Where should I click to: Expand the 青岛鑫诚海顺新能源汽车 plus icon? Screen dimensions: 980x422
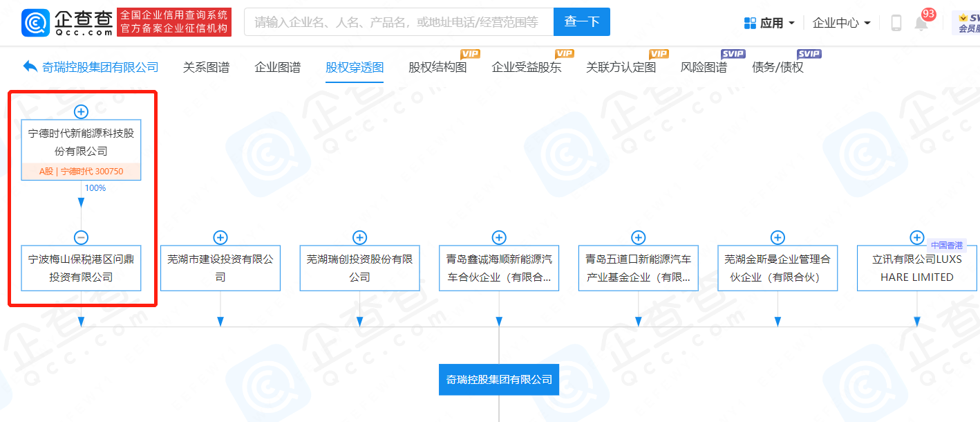tap(499, 237)
